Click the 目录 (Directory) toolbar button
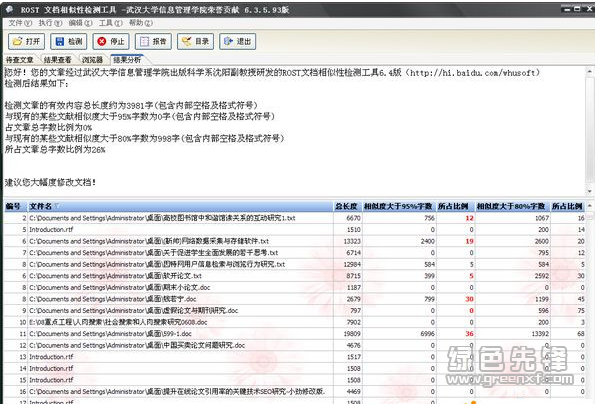 pos(195,41)
